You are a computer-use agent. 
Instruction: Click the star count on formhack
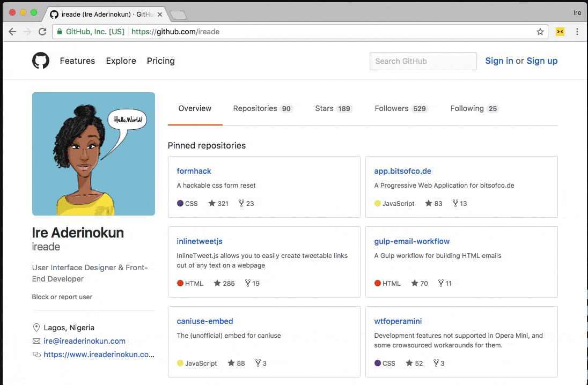click(x=218, y=203)
